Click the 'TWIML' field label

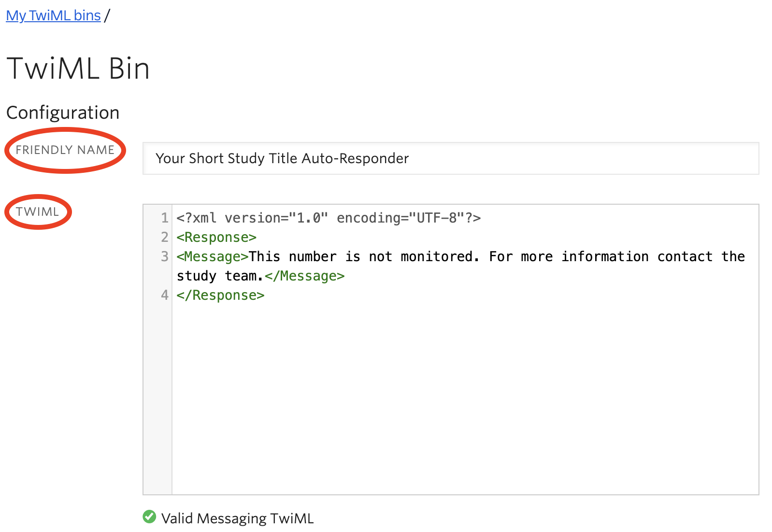[x=38, y=212]
